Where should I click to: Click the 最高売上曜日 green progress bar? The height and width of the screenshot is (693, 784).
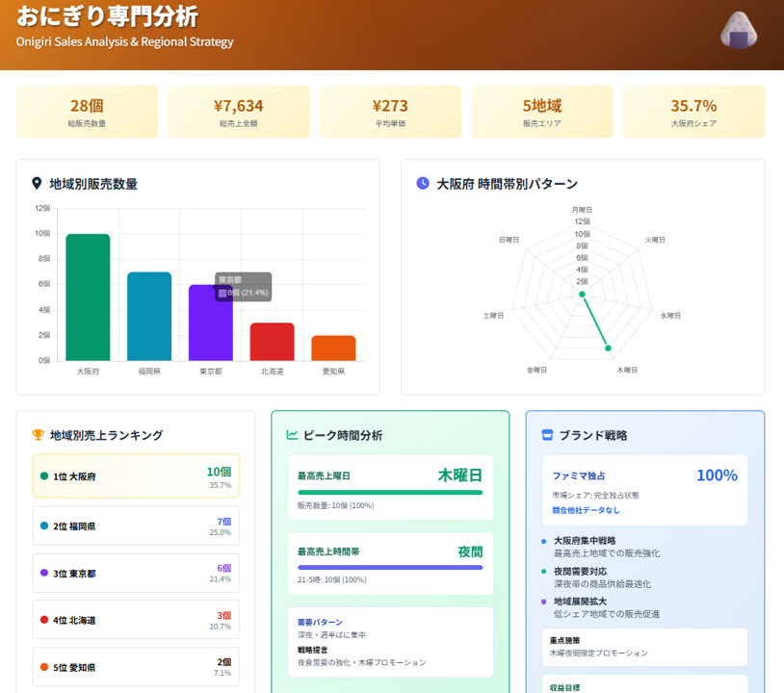[389, 493]
